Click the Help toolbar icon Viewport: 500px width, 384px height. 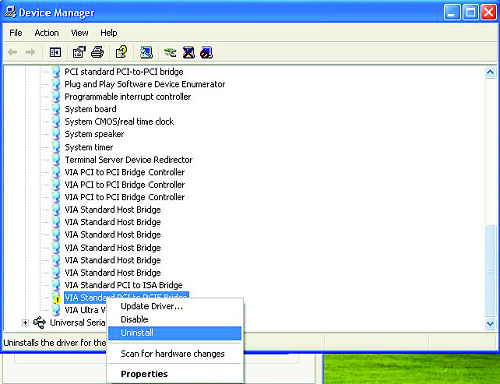point(121,52)
